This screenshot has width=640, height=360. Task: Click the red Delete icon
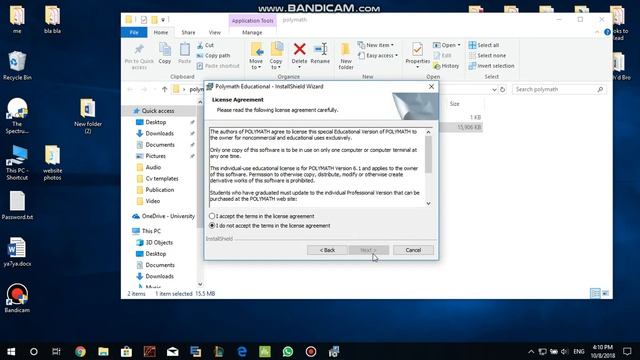coord(299,49)
